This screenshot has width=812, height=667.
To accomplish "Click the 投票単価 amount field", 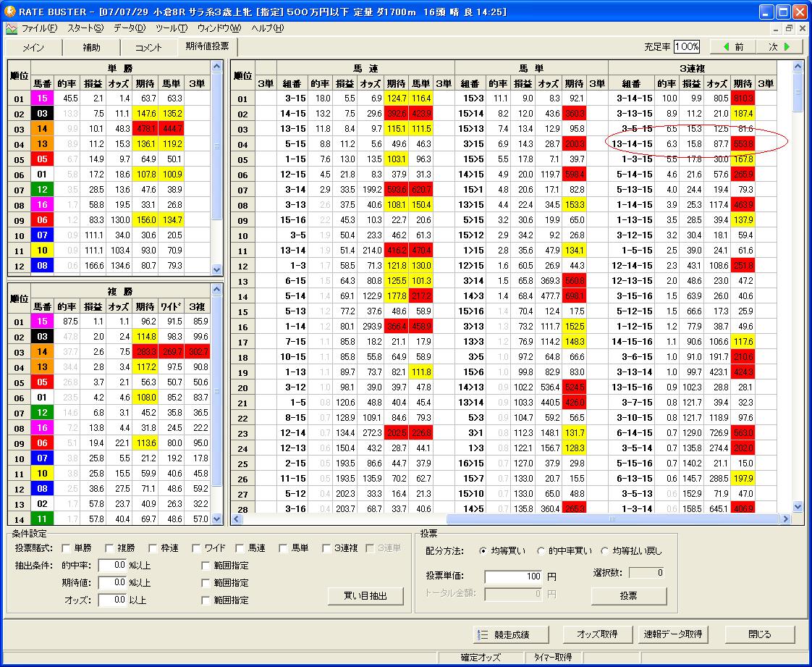I will click(x=513, y=576).
